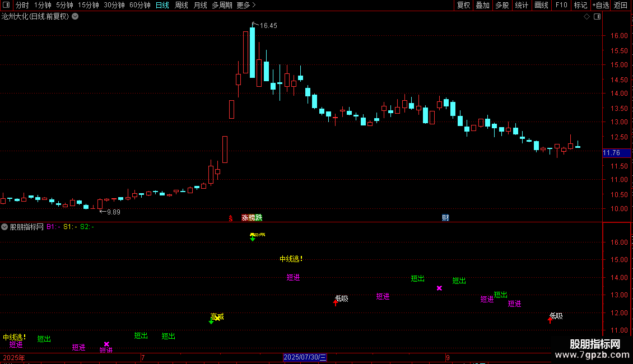
Task: Open the 多周期 multi-period view
Action: [222, 5]
